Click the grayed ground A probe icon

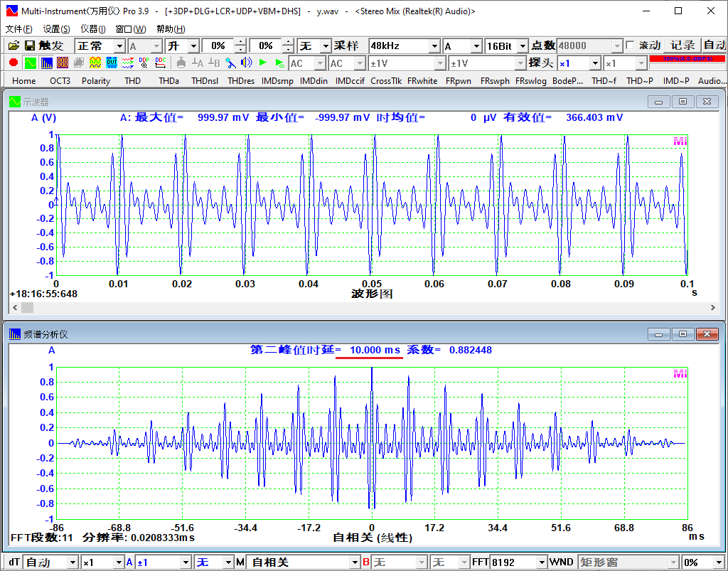click(198, 62)
